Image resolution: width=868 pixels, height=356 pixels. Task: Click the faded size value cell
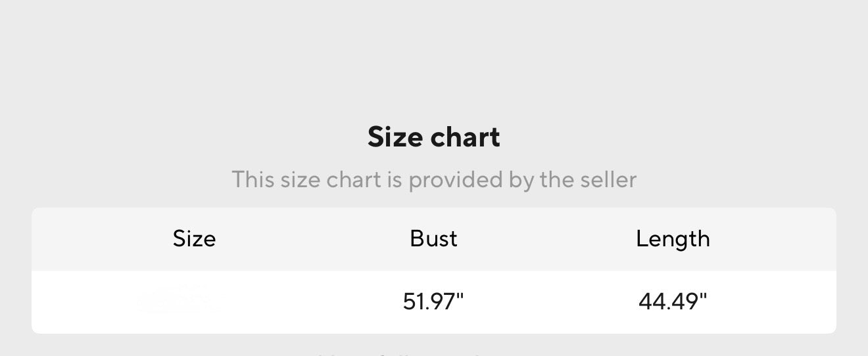click(176, 299)
